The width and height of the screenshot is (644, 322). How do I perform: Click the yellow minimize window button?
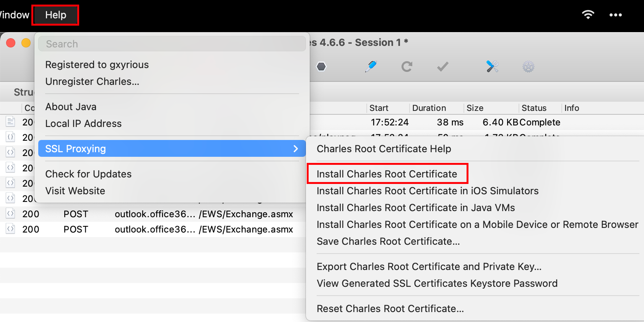(x=26, y=43)
